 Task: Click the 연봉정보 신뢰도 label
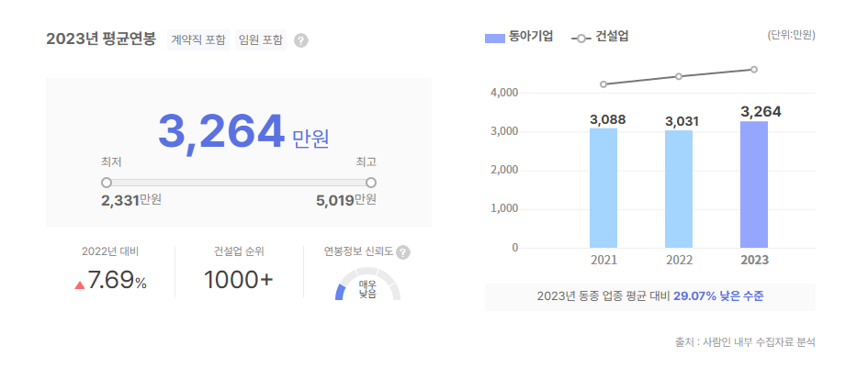[x=359, y=251]
